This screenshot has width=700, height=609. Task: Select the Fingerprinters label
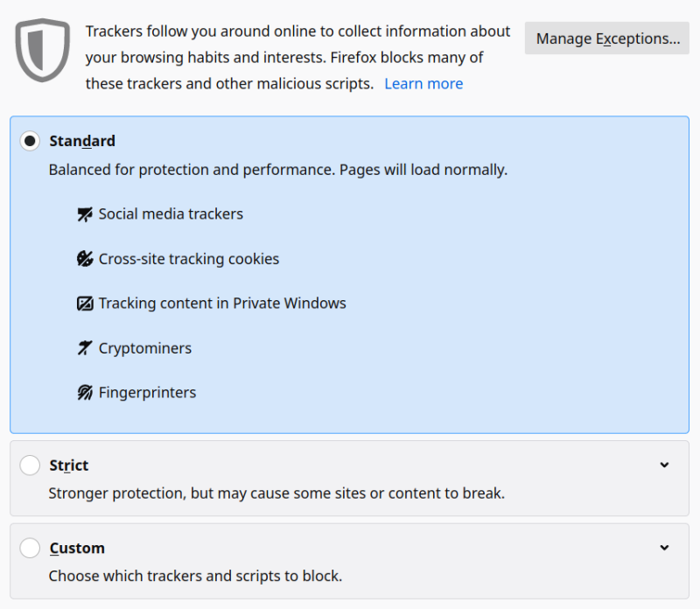point(147,392)
